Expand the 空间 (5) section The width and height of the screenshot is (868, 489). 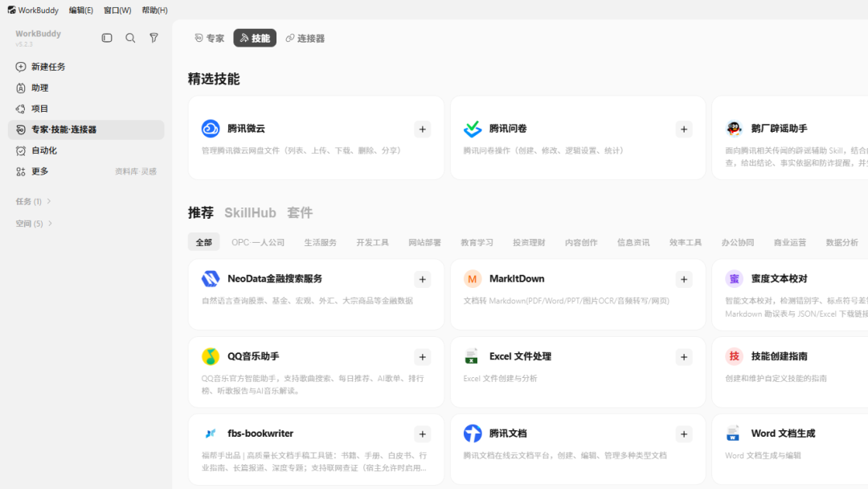tap(34, 223)
